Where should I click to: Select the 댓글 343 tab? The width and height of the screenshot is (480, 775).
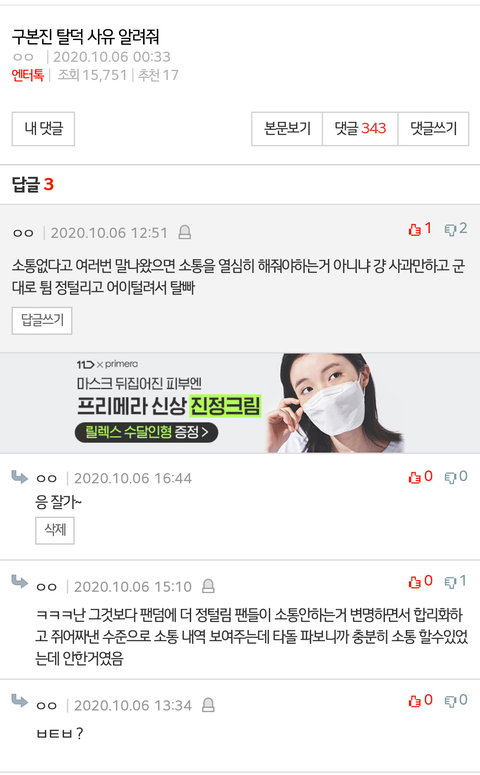(360, 129)
